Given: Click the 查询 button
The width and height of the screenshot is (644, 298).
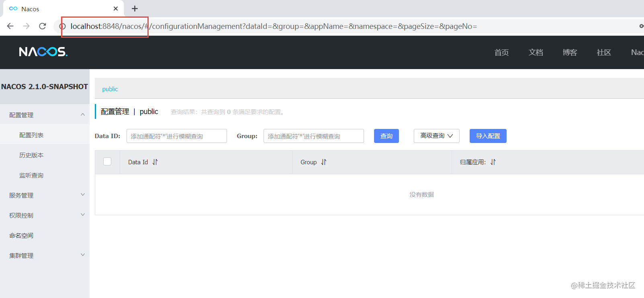Looking at the screenshot, I should (386, 136).
